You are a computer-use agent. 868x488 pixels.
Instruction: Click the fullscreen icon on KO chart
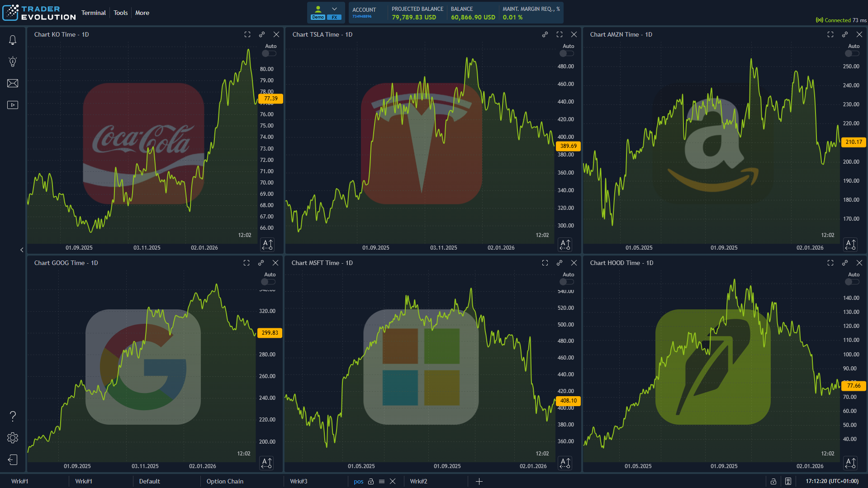point(247,34)
